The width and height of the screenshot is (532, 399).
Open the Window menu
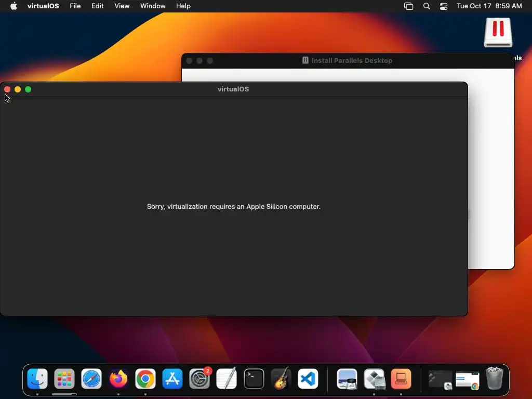(x=153, y=6)
